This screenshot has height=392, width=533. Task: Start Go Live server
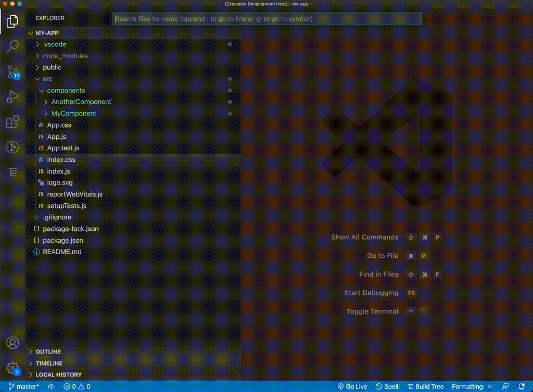coord(352,387)
